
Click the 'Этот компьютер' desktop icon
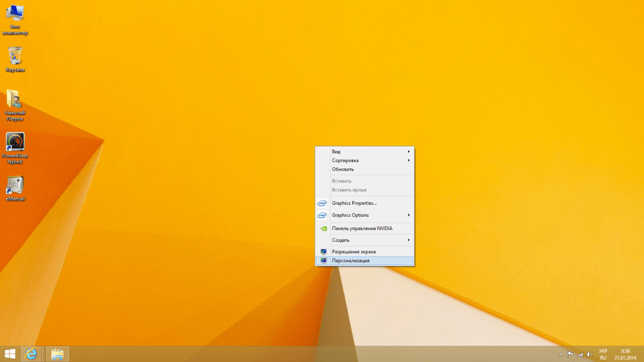click(x=15, y=14)
